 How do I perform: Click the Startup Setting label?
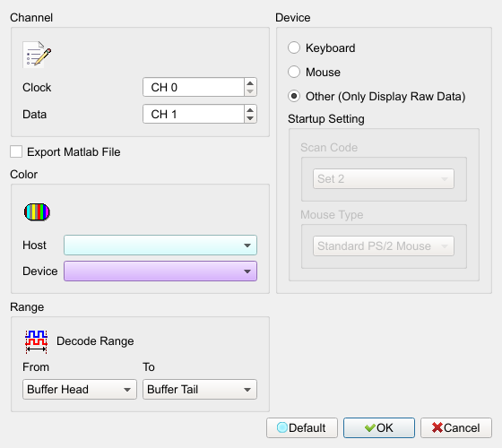coord(326,119)
